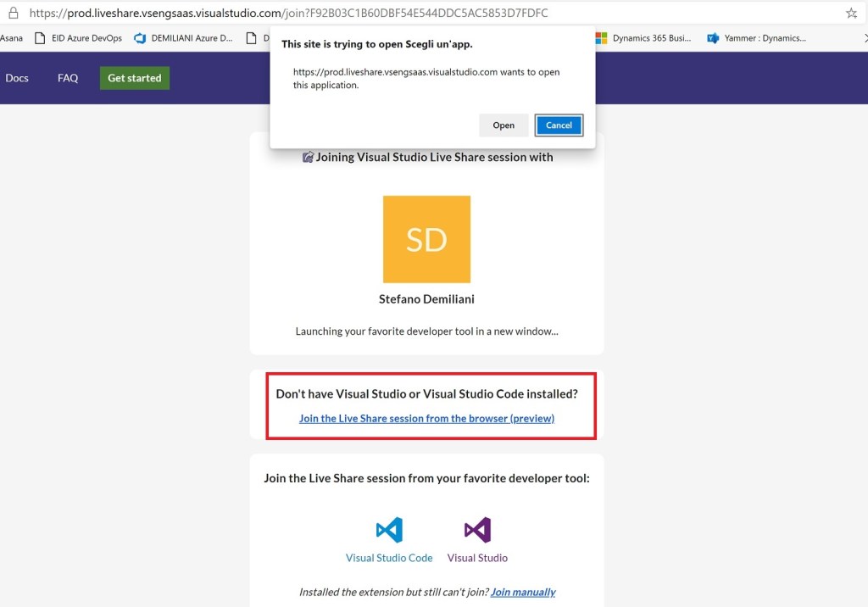
Task: Expand the bookmarks overflow chevron
Action: point(865,38)
